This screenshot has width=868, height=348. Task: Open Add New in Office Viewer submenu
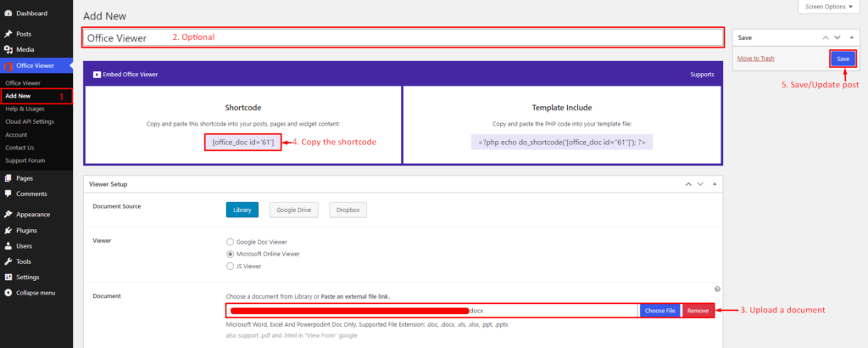[18, 96]
